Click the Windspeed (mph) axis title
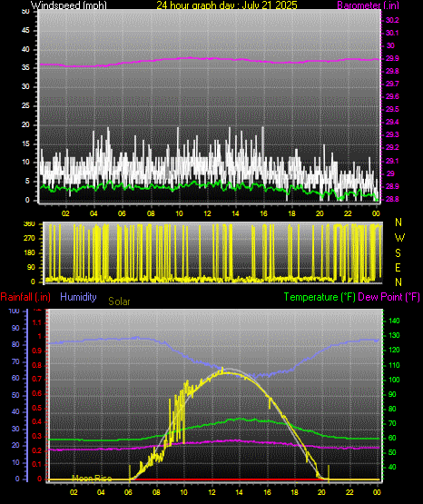The width and height of the screenshot is (423, 504). coord(69,5)
